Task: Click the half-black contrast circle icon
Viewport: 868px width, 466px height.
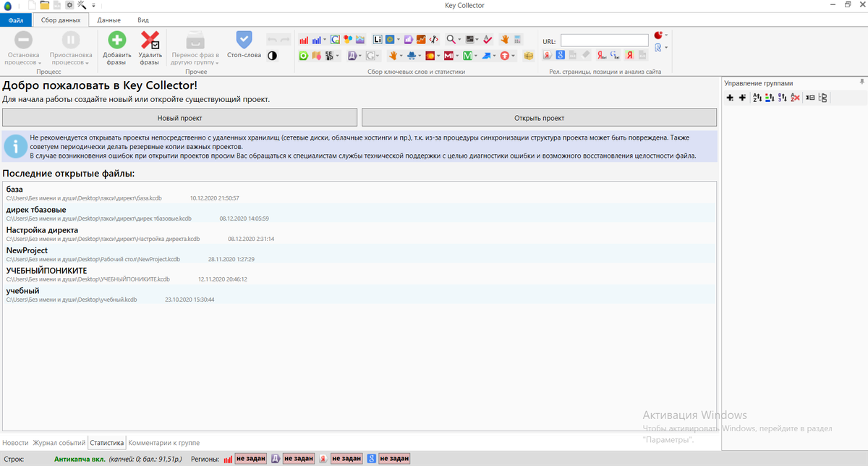Action: (x=272, y=55)
